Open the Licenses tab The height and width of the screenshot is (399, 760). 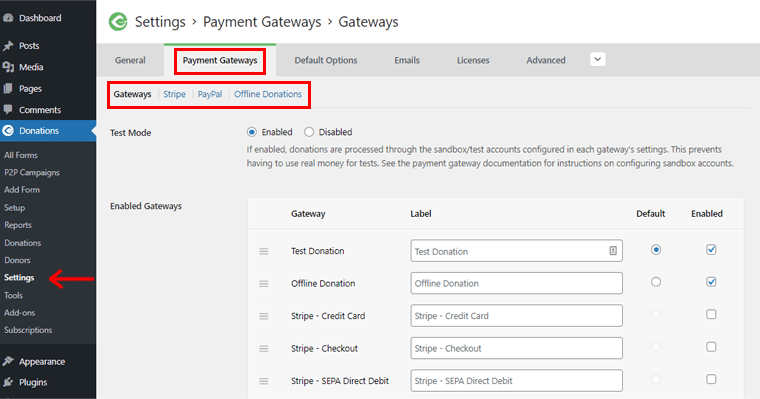473,60
